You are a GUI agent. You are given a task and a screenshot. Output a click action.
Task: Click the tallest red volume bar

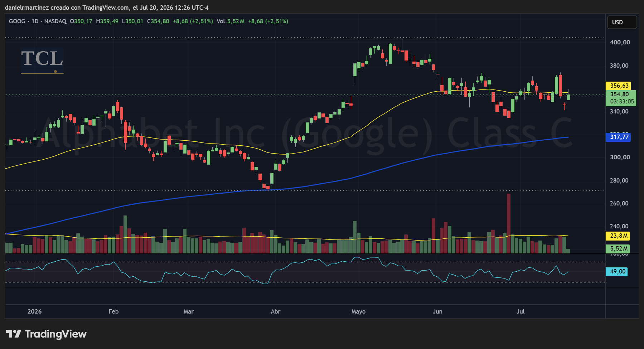point(509,223)
